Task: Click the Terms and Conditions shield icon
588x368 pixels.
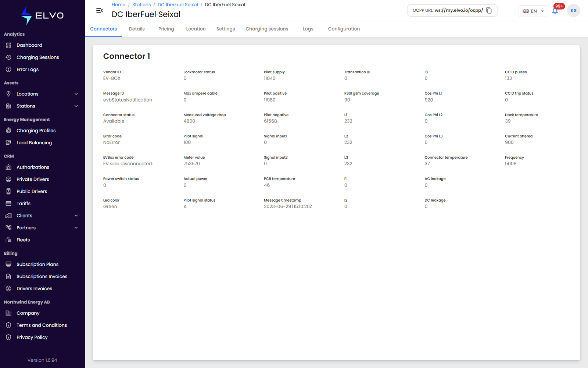Action: pyautogui.click(x=8, y=325)
